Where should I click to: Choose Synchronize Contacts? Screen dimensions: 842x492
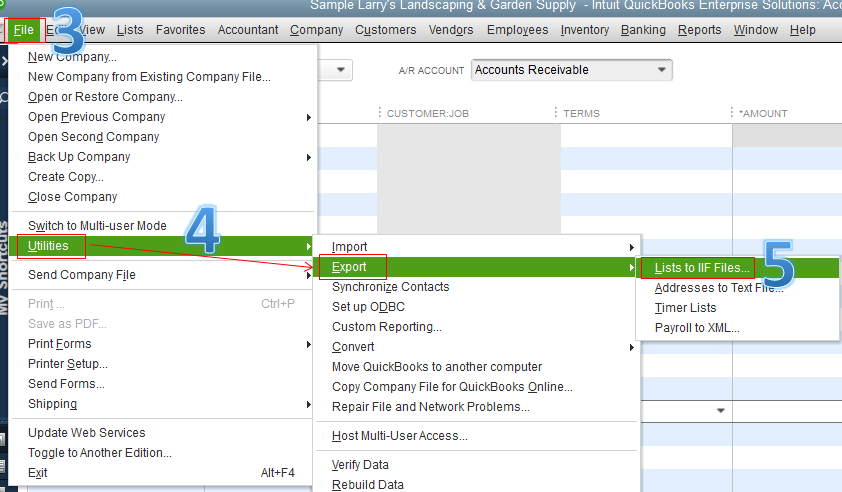coord(390,287)
